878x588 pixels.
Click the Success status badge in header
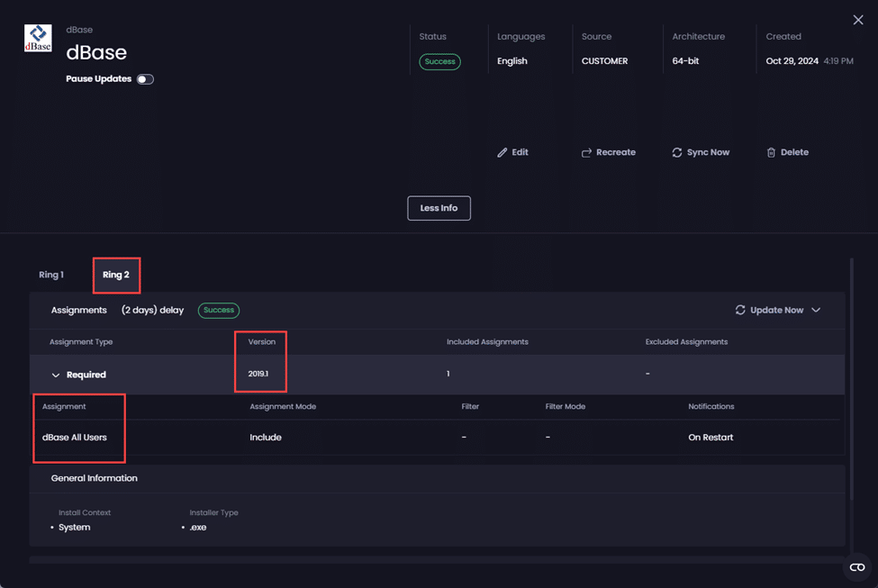439,62
